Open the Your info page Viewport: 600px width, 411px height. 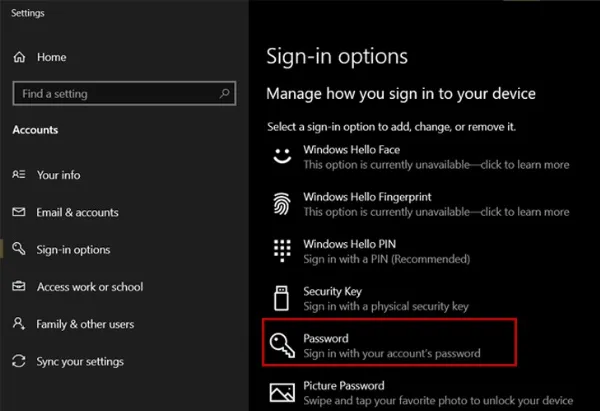pos(58,175)
